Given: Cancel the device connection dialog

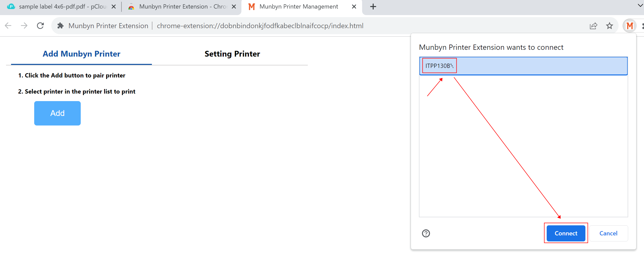Looking at the screenshot, I should click(x=608, y=233).
